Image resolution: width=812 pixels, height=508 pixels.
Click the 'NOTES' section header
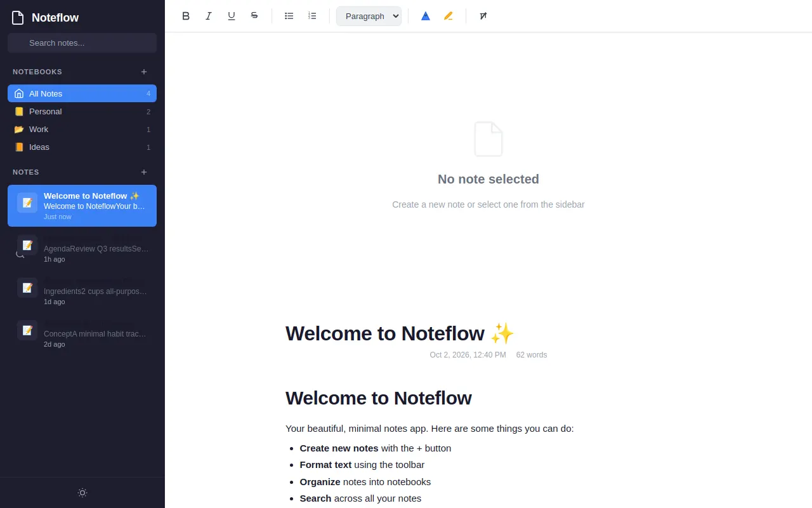[x=26, y=172]
